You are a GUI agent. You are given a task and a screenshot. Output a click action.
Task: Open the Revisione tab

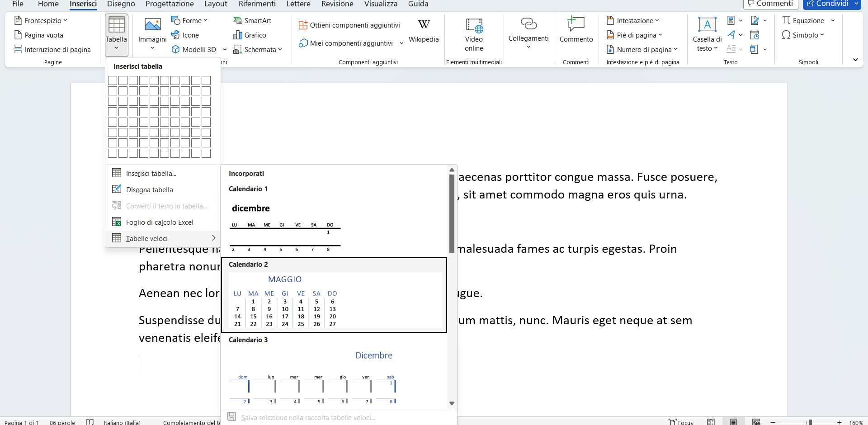(x=337, y=4)
